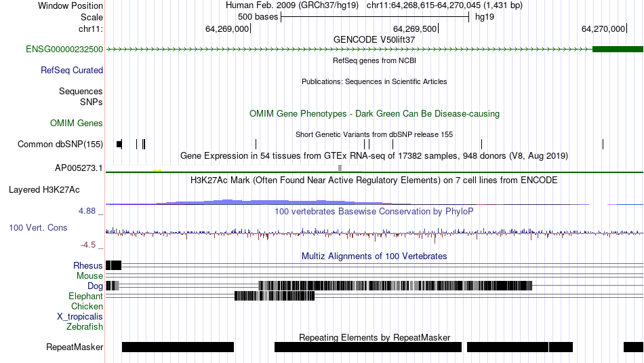Select Short Genetic Variants from dbSNP title

[374, 134]
